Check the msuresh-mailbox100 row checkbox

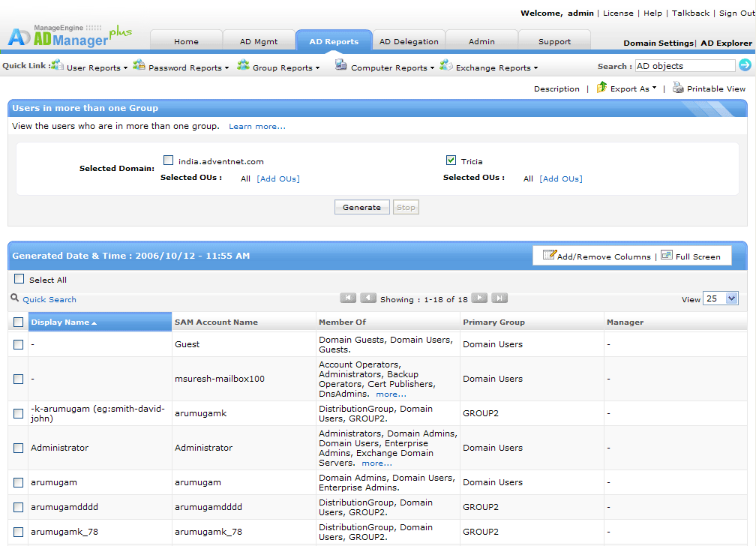coord(18,379)
